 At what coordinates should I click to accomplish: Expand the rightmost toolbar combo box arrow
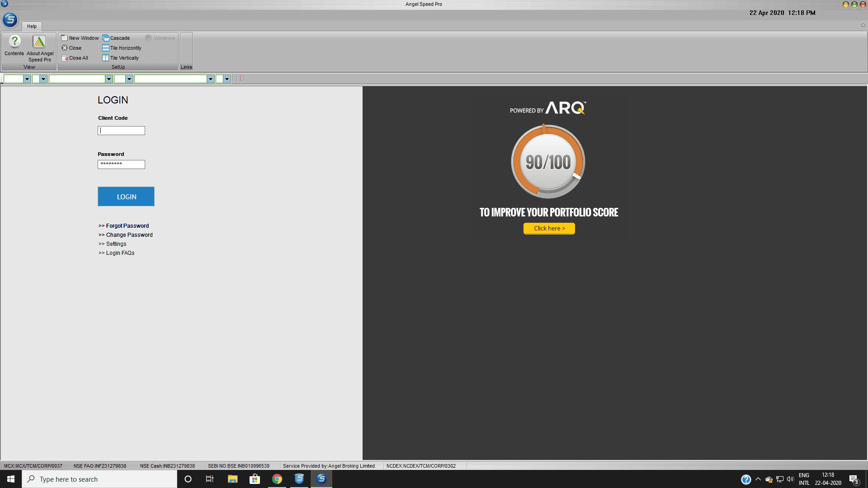(x=227, y=79)
